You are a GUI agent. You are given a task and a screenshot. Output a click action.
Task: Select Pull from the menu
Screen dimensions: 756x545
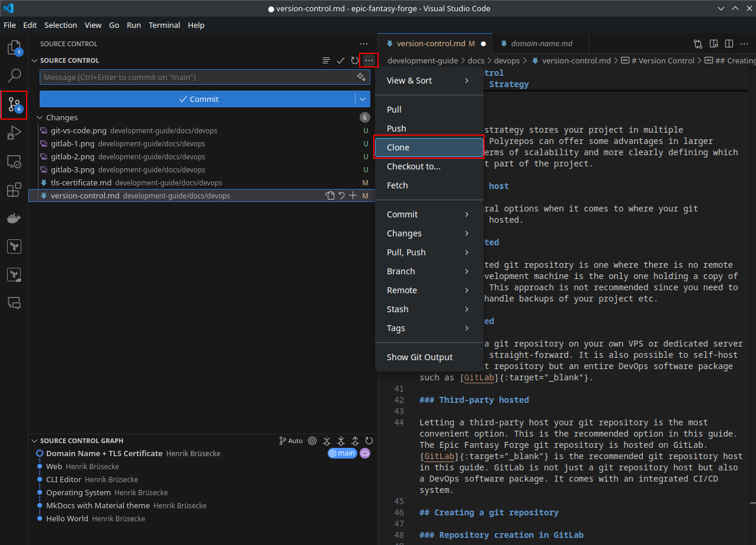coord(429,110)
